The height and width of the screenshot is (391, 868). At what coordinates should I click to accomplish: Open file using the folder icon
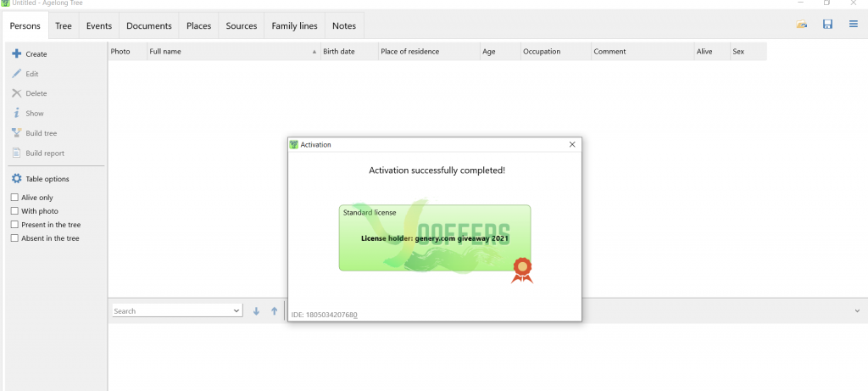801,25
